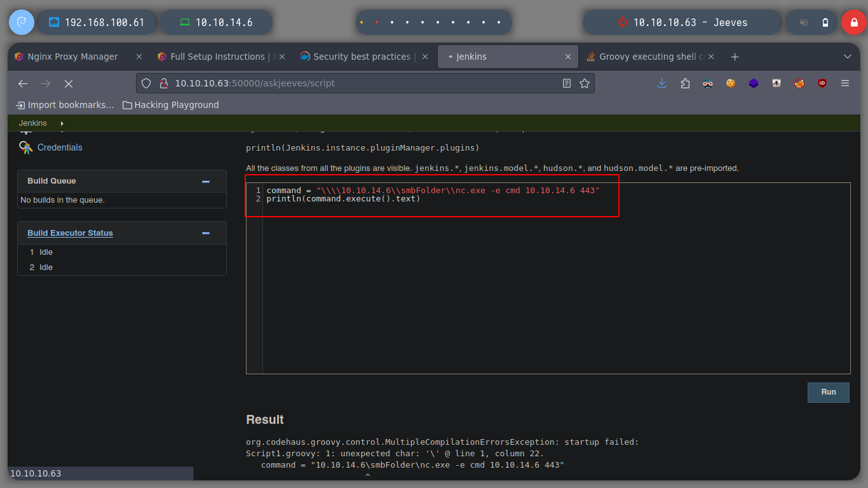
Task: Click the Debian swirl launcher icon
Action: [x=21, y=22]
